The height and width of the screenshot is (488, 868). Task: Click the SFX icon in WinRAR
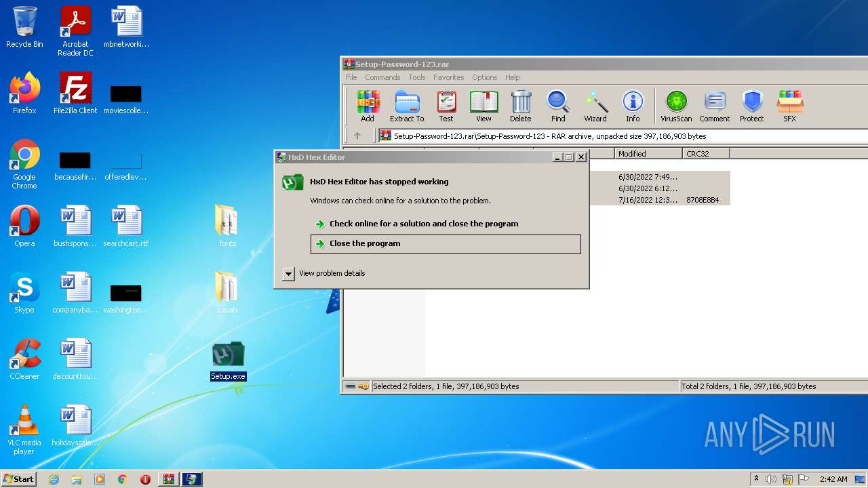click(x=790, y=106)
